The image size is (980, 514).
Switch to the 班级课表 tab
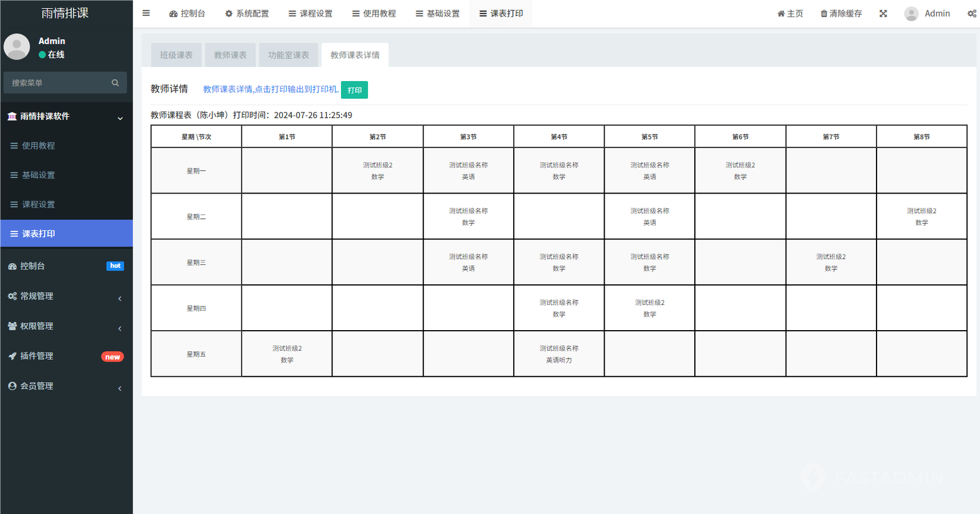[x=176, y=55]
